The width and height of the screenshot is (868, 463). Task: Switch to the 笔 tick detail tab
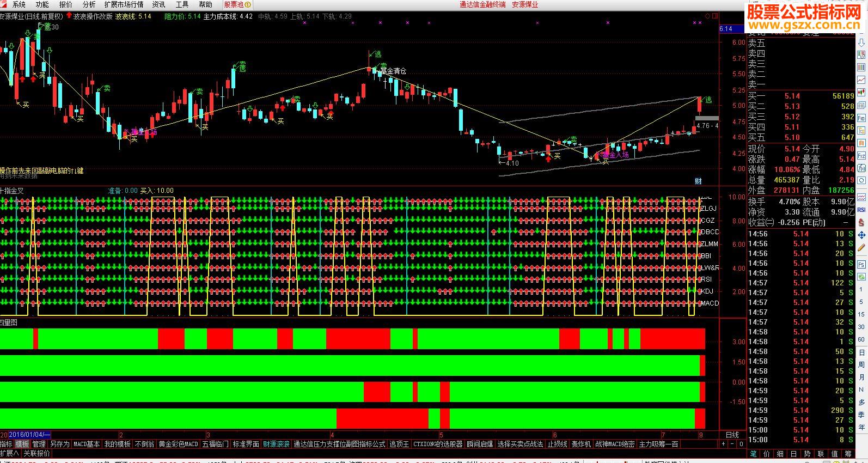(753, 453)
